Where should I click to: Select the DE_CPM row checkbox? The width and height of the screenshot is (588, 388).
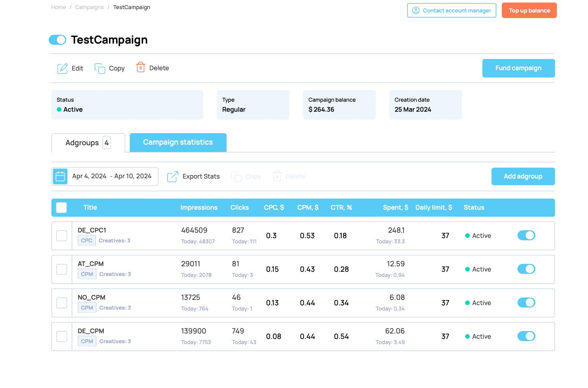click(62, 337)
